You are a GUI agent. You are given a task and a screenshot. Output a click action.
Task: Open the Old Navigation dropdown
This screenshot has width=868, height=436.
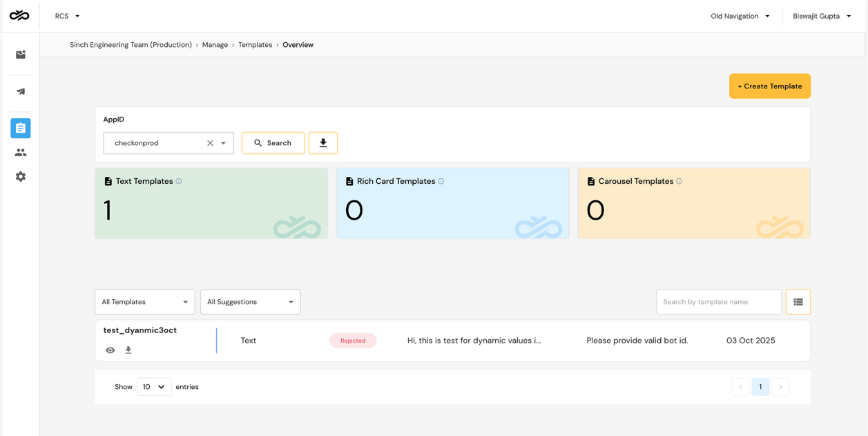pyautogui.click(x=740, y=16)
